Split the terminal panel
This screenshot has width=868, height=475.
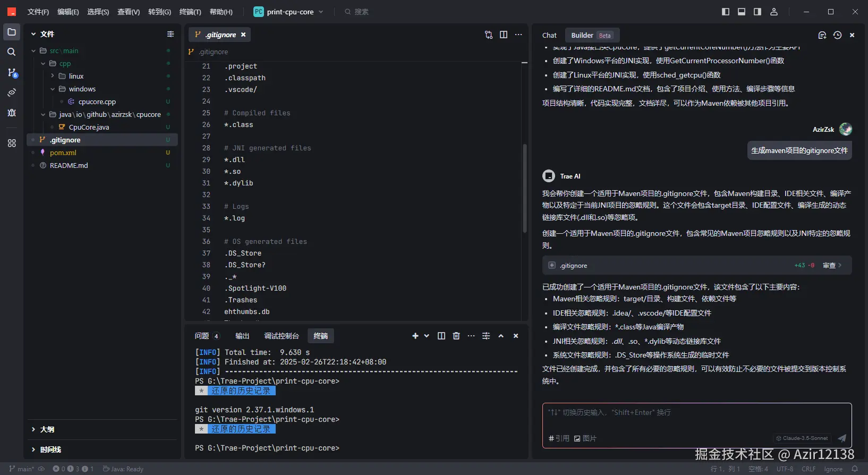point(441,336)
